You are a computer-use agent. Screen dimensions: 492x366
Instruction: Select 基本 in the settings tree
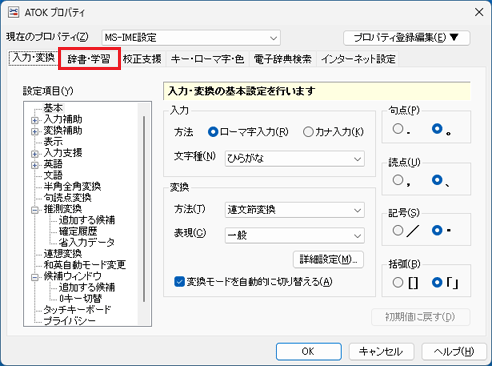(53, 108)
